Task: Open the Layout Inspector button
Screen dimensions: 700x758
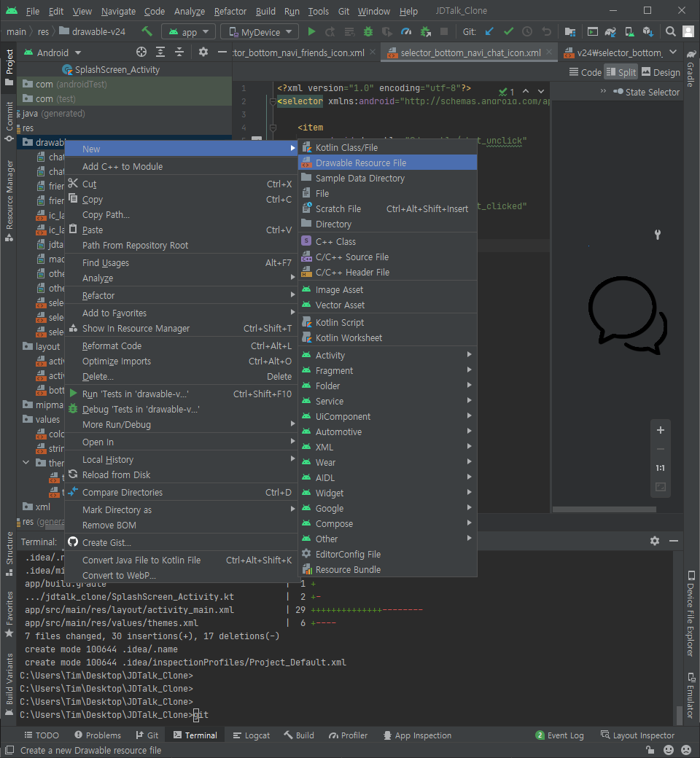Action: click(x=637, y=735)
